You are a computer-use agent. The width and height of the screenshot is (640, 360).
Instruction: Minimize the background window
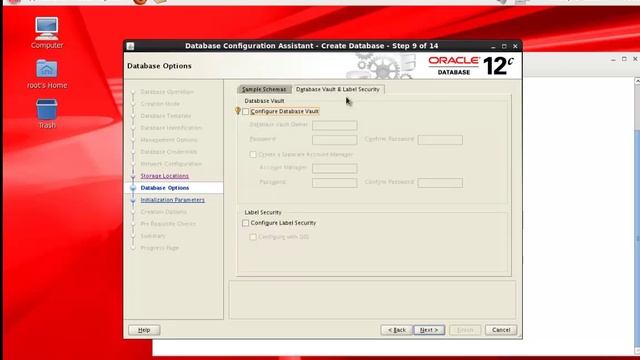pyautogui.click(x=613, y=59)
